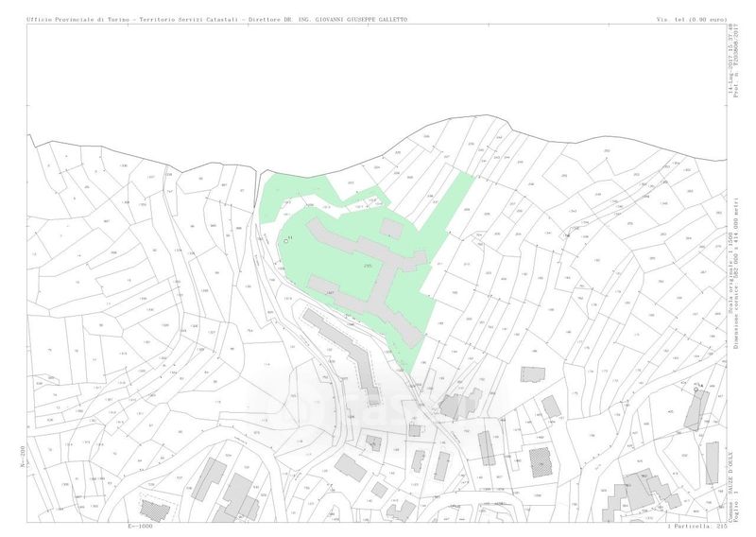Viewport: 756px width, 537px height.
Task: Click the parcel 1467 label on the building
Action: 330,293
